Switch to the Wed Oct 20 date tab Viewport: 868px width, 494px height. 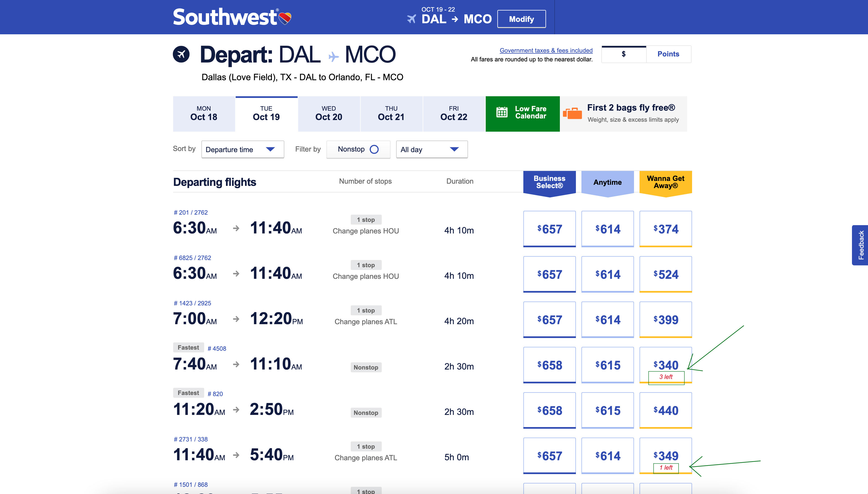tap(328, 113)
